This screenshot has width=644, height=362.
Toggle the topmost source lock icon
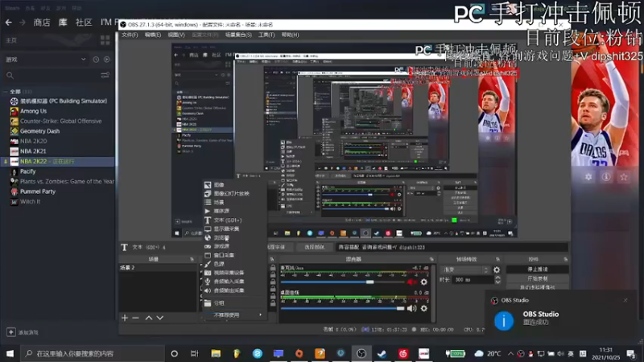[273, 268]
